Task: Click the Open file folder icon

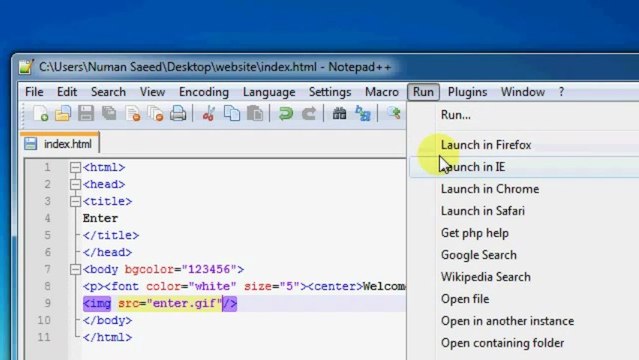Action: click(x=63, y=113)
